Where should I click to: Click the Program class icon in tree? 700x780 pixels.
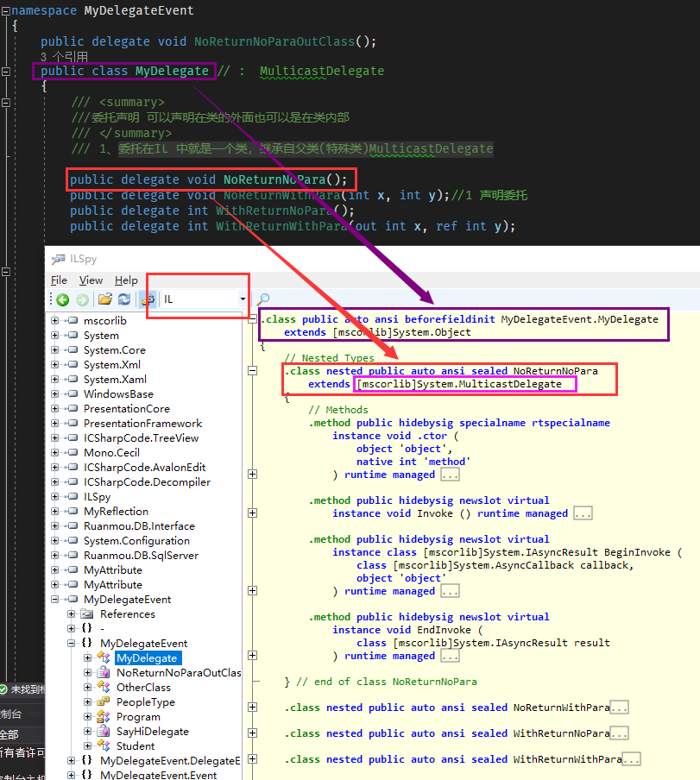104,717
